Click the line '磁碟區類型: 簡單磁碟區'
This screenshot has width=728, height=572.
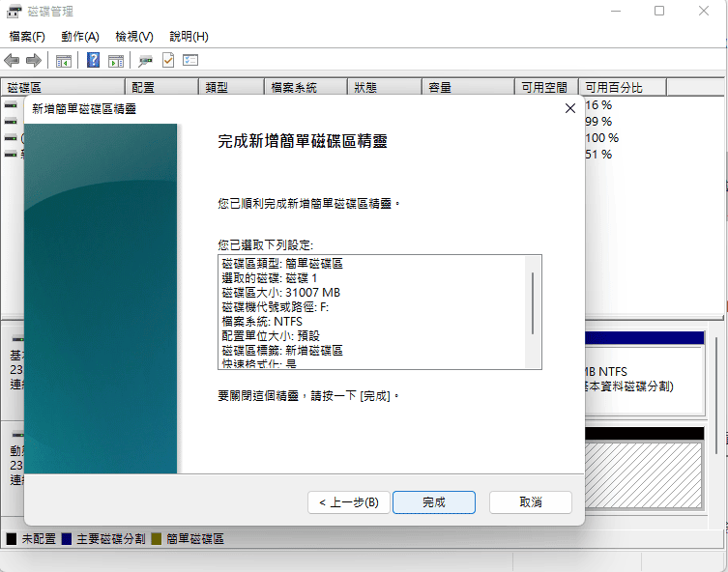point(282,264)
